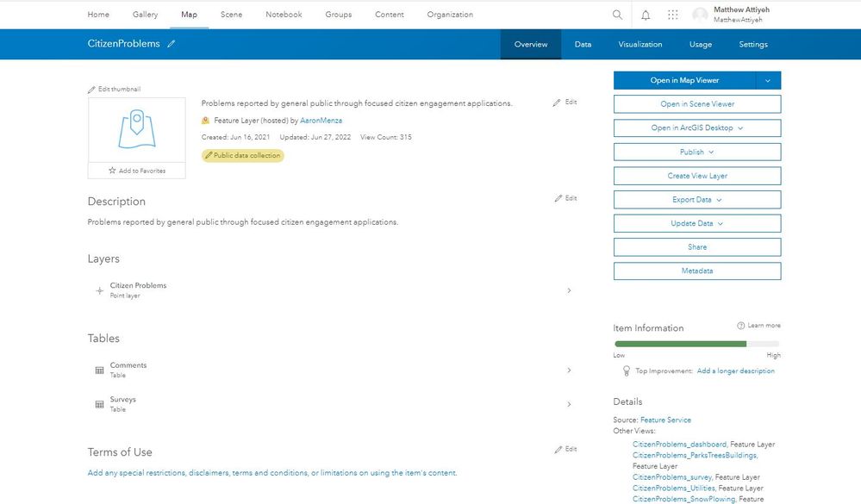The height and width of the screenshot is (504, 861).
Task: Click the View Count: 315 text
Action: pyautogui.click(x=385, y=137)
